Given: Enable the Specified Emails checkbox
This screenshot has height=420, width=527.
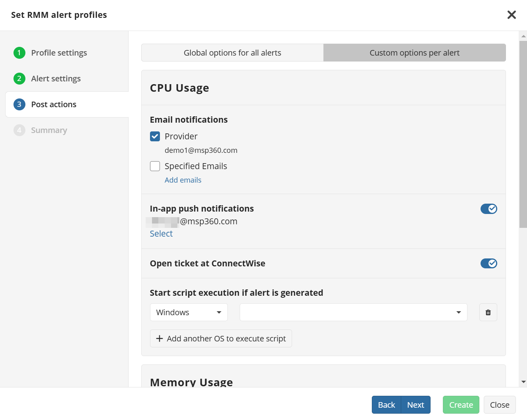Looking at the screenshot, I should click(x=155, y=166).
